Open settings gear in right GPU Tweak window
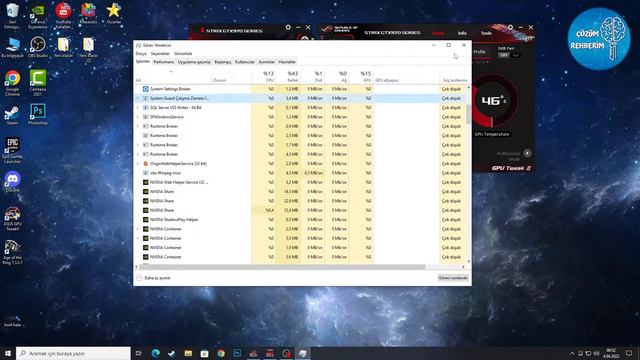This screenshot has width=640, height=360. (x=510, y=27)
